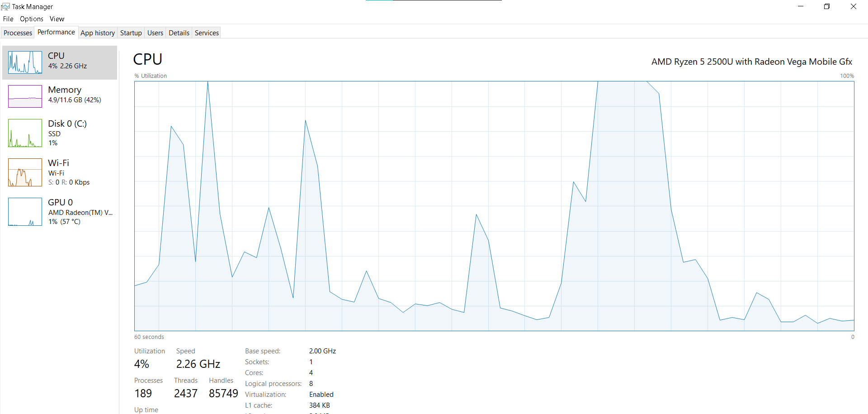Go to the Users tab
This screenshot has height=414, width=868.
point(156,33)
